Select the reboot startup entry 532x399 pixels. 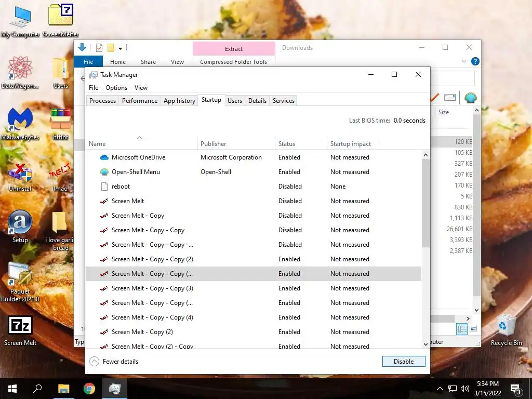click(254, 187)
